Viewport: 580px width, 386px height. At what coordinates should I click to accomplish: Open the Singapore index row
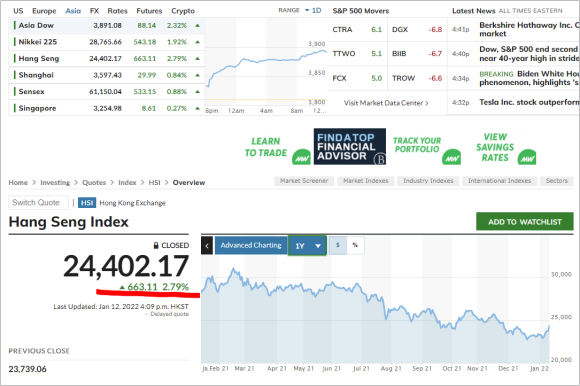click(x=107, y=108)
